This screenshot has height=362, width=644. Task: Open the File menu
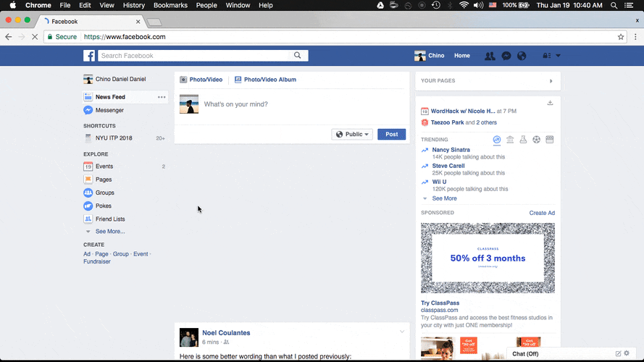[x=65, y=5]
